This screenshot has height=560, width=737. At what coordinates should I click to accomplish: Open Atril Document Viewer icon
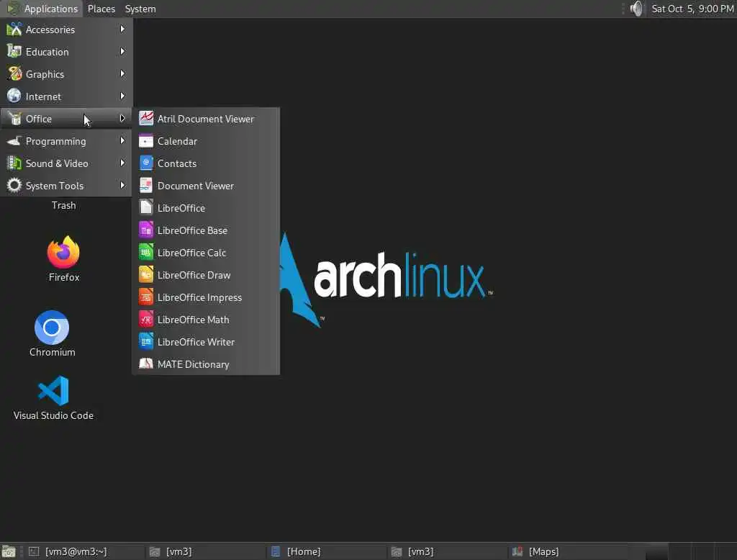point(146,119)
